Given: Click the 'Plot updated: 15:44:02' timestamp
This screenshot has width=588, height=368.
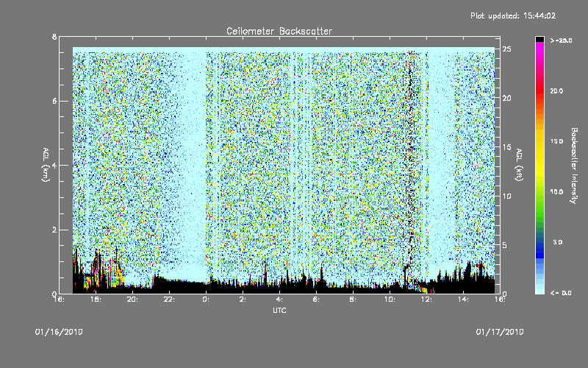Looking at the screenshot, I should click(x=513, y=15).
